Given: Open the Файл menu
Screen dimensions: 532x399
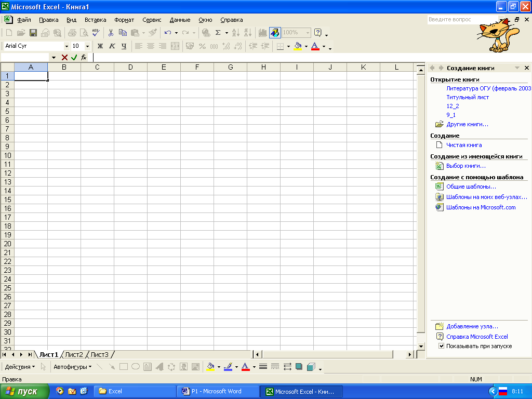Looking at the screenshot, I should click(x=24, y=20).
